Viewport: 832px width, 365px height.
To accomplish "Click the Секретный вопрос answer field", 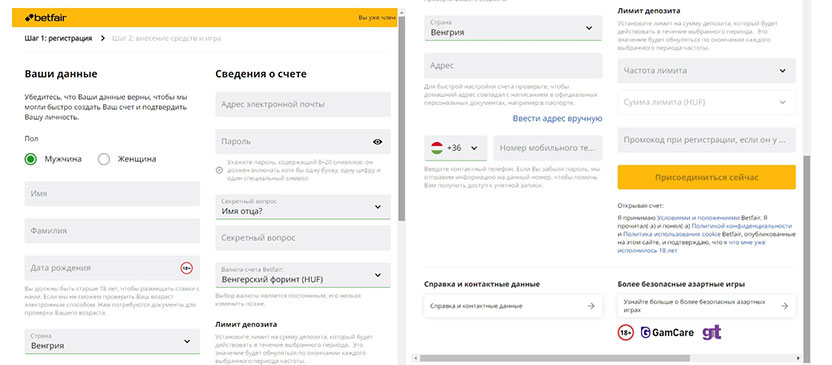I will click(303, 238).
